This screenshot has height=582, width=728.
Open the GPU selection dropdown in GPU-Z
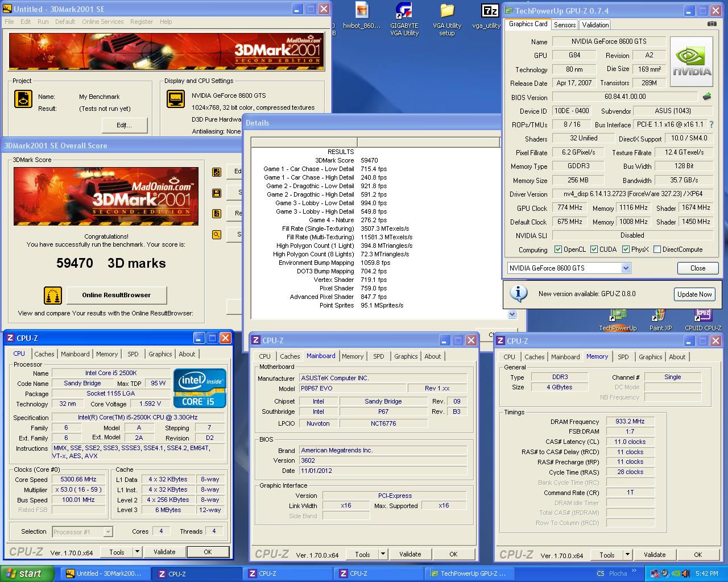(626, 268)
